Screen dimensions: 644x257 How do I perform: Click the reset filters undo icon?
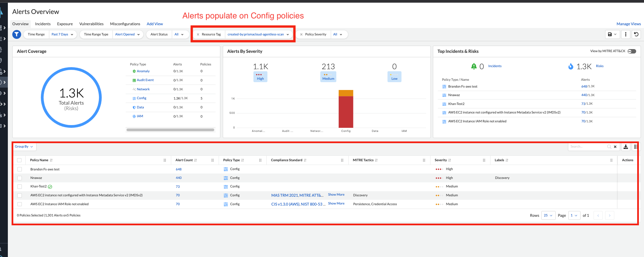point(636,34)
